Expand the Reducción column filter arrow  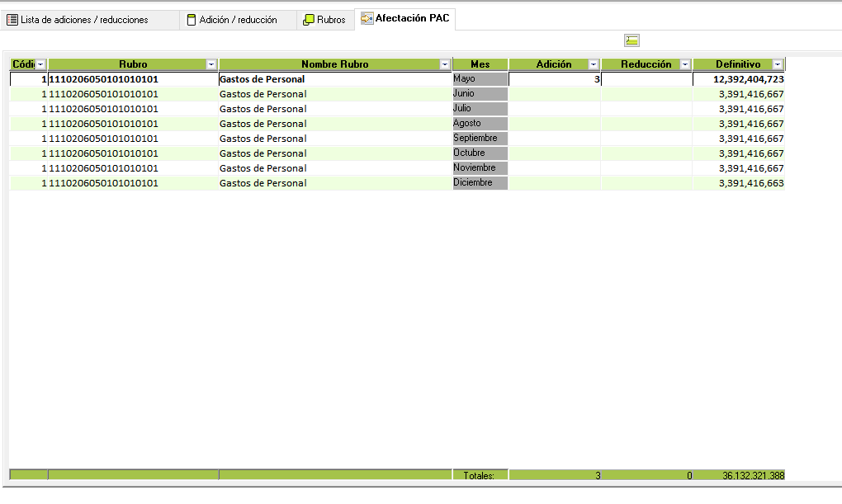pos(684,64)
